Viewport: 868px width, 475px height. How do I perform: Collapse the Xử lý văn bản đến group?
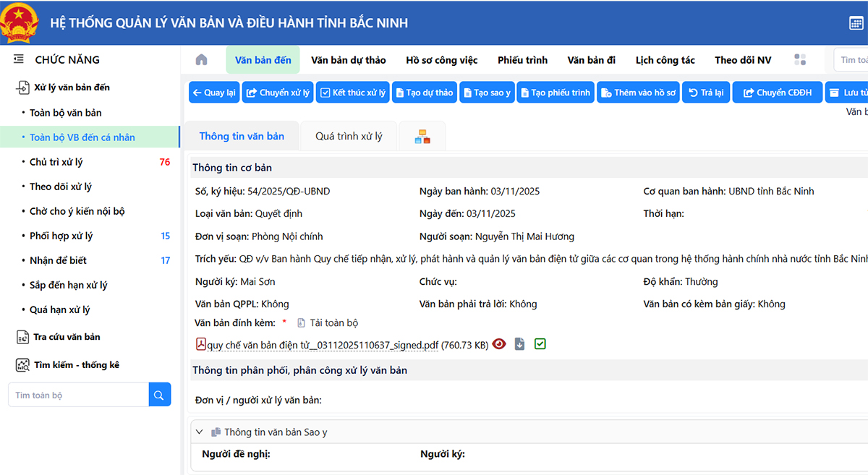pyautogui.click(x=72, y=87)
